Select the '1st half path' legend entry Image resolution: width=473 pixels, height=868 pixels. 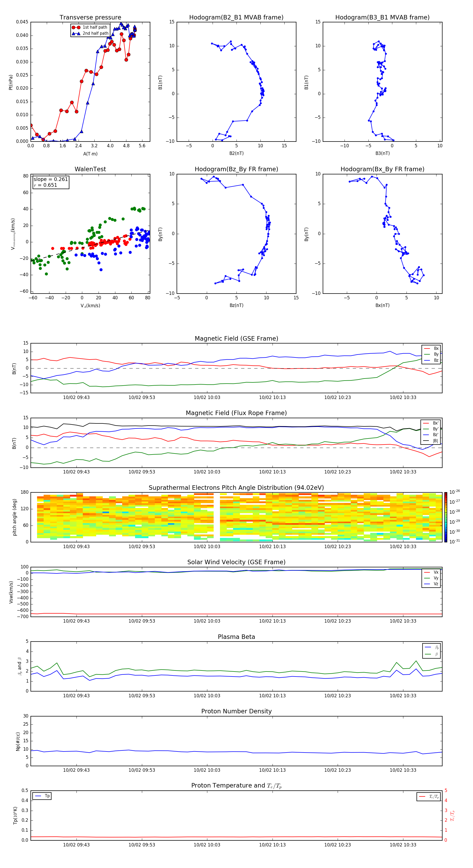pos(90,27)
